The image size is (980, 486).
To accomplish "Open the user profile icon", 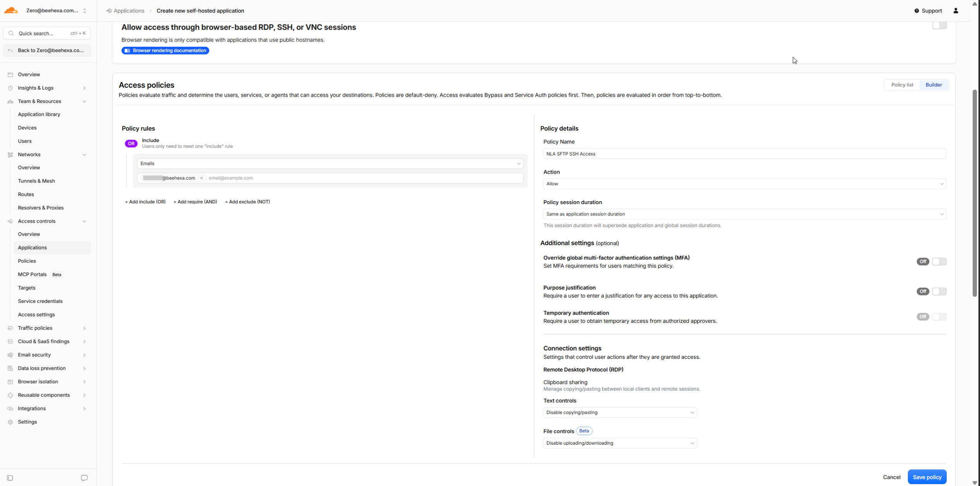I will tap(956, 11).
